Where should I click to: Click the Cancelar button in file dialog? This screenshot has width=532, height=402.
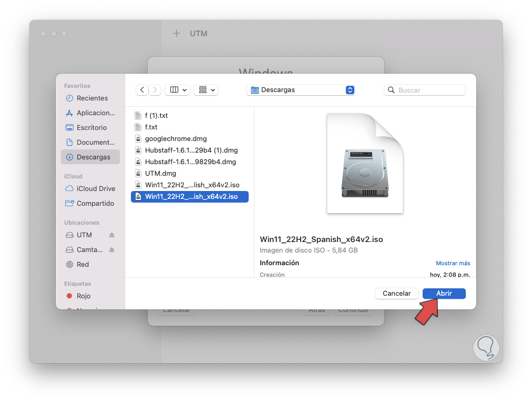click(x=396, y=294)
